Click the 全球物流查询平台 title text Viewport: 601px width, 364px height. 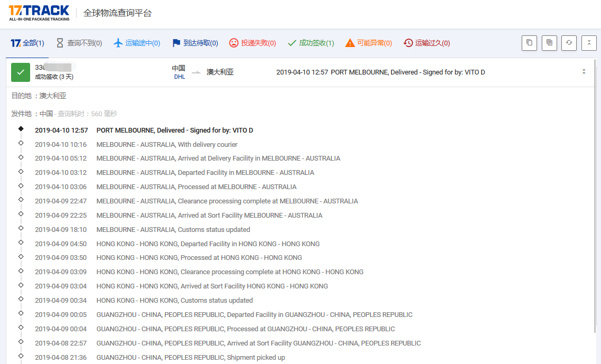tap(117, 13)
